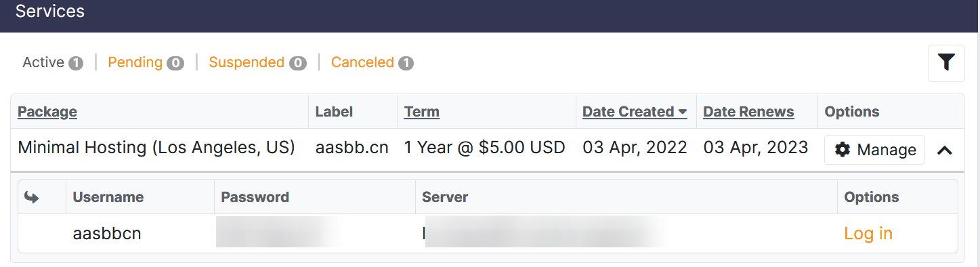
Task: Sort the table by Package
Action: click(47, 112)
